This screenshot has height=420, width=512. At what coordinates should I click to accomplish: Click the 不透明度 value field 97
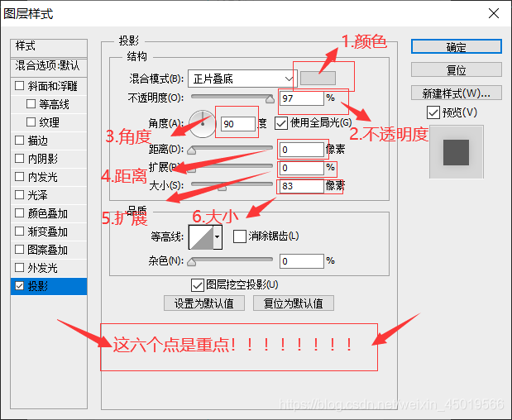301,98
